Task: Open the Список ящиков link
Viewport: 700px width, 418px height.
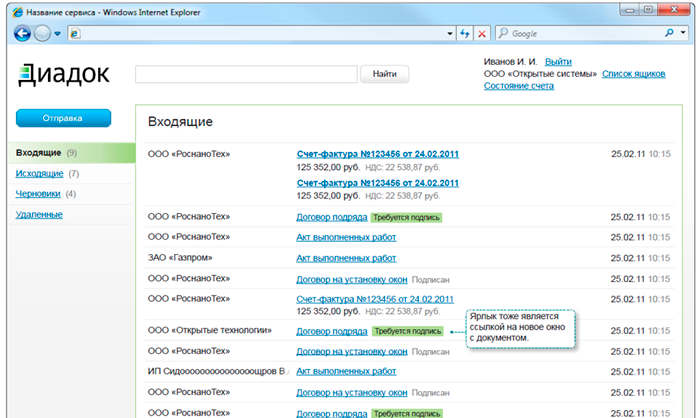Action: click(633, 74)
